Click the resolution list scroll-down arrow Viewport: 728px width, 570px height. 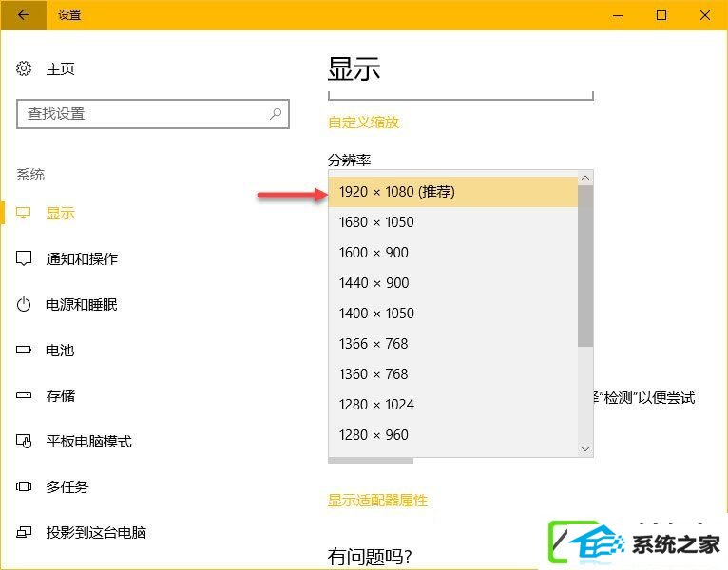point(585,448)
